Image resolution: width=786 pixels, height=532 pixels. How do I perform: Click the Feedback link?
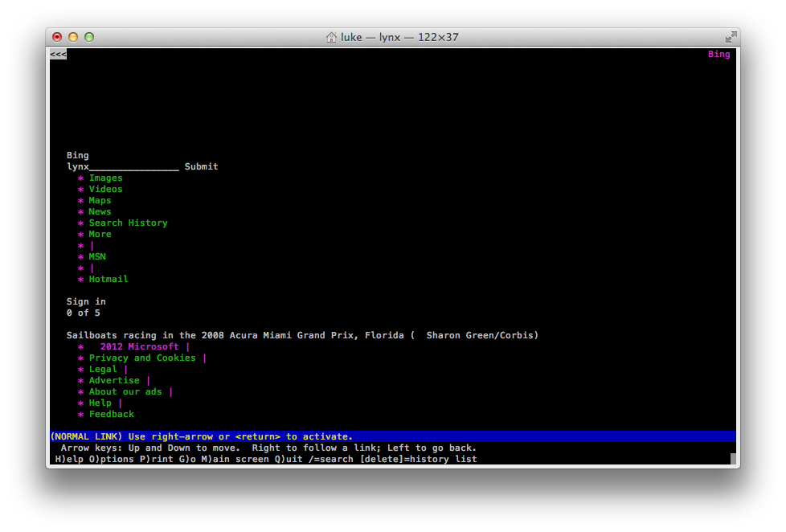click(x=112, y=415)
